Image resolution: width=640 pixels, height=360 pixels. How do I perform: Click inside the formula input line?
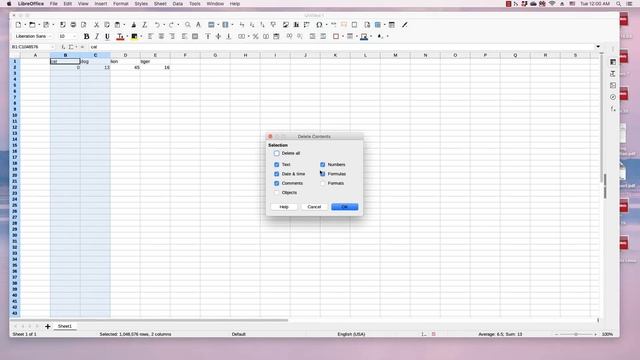click(x=341, y=47)
